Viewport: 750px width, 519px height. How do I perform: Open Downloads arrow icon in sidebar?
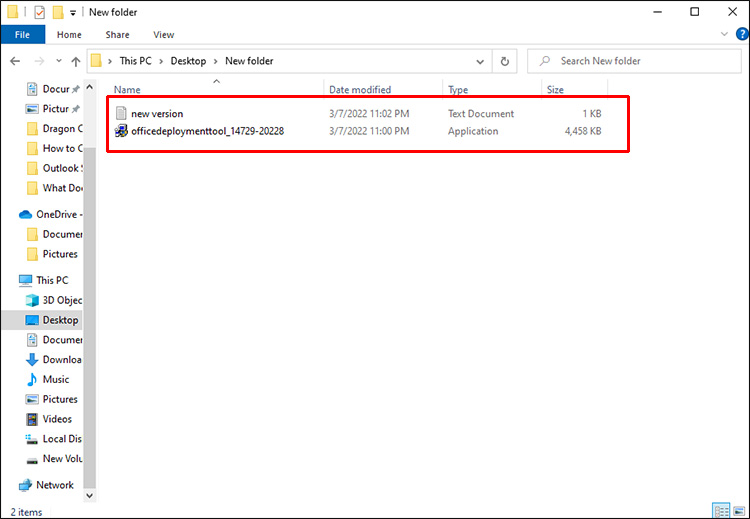point(32,360)
